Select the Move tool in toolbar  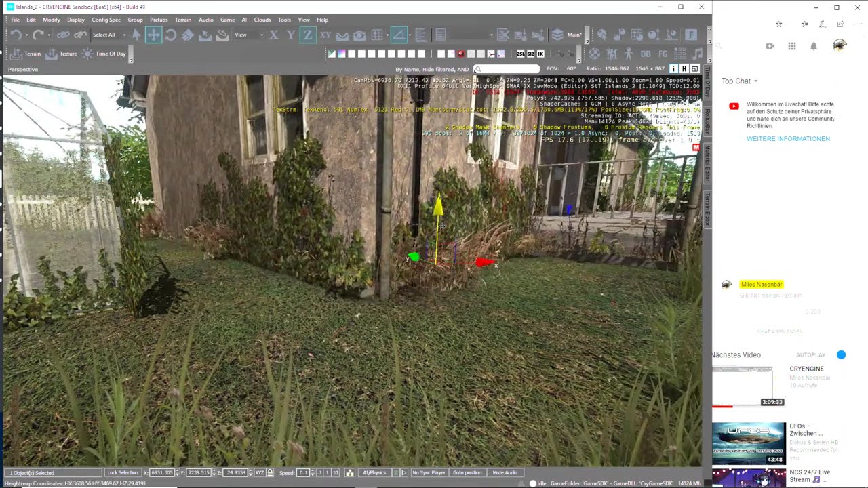153,35
